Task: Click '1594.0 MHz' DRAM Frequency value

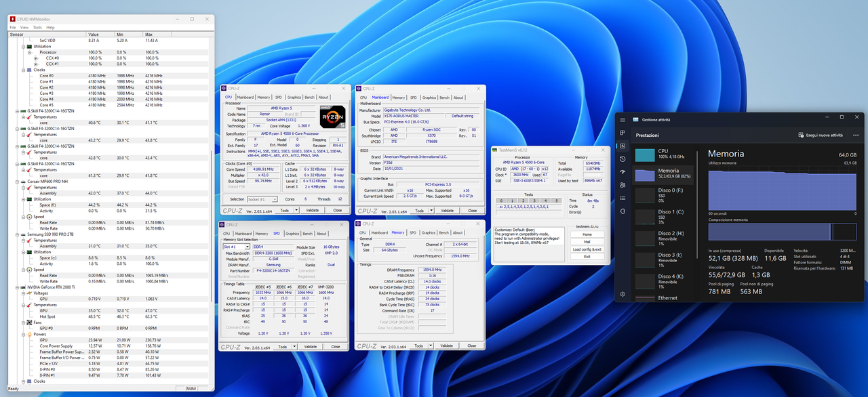Action: pyautogui.click(x=433, y=270)
